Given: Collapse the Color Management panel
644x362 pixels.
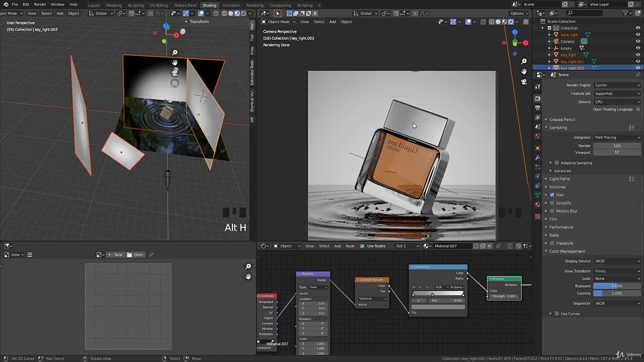Looking at the screenshot, I should click(567, 251).
